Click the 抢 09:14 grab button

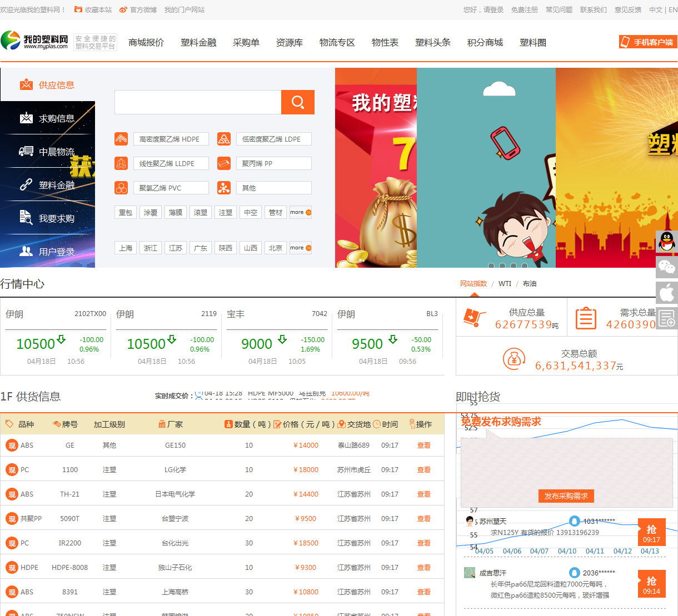pyautogui.click(x=651, y=584)
